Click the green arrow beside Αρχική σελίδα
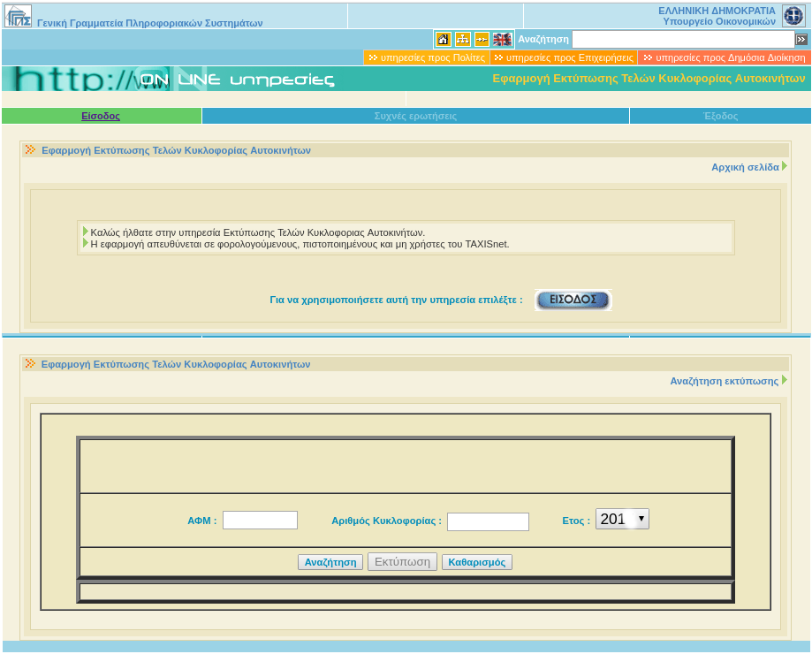 tap(785, 166)
